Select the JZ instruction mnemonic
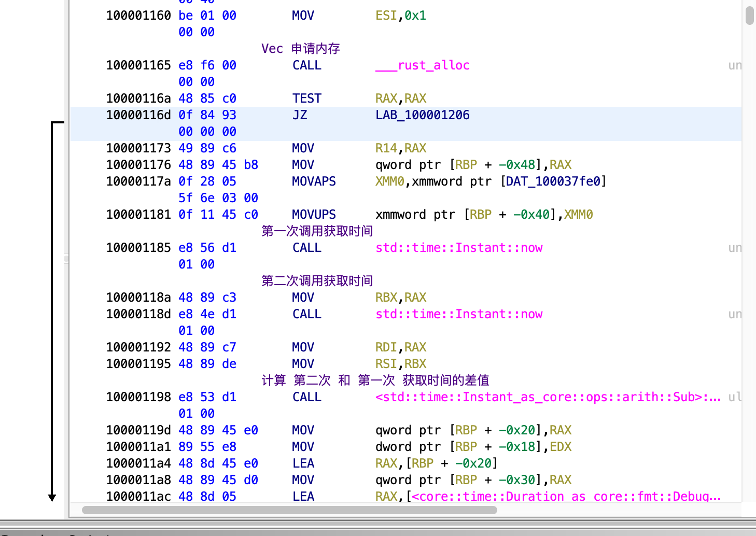The width and height of the screenshot is (756, 536). (x=300, y=115)
